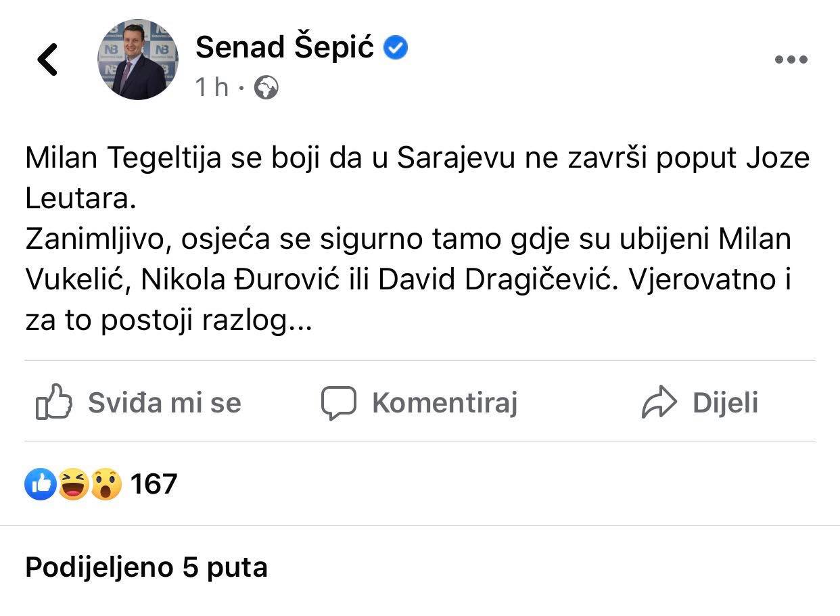This screenshot has height=616, width=840.
Task: Click the 1 h post timestamp
Action: 212,88
